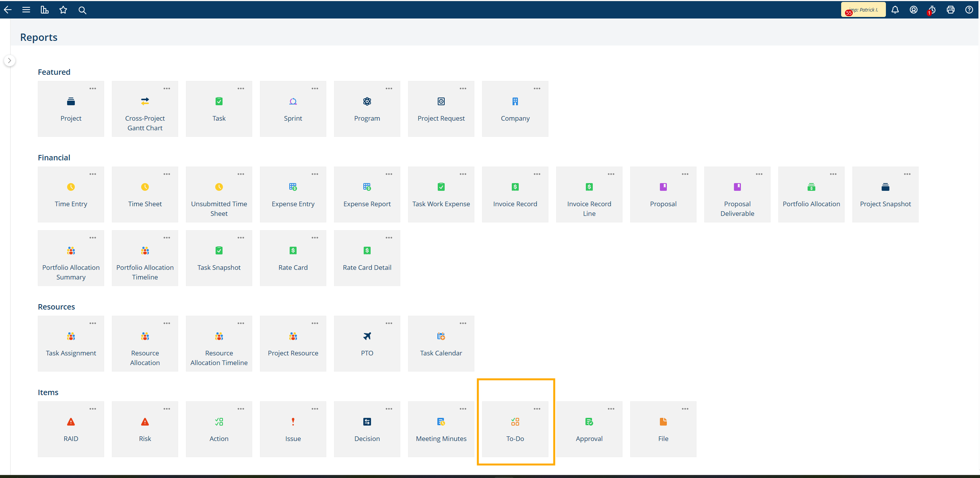
Task: Open the timer icon with red badge
Action: click(932, 10)
